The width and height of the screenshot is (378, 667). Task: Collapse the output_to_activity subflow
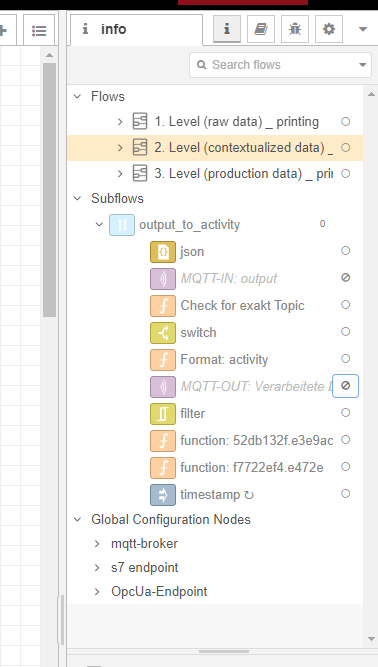pyautogui.click(x=99, y=224)
